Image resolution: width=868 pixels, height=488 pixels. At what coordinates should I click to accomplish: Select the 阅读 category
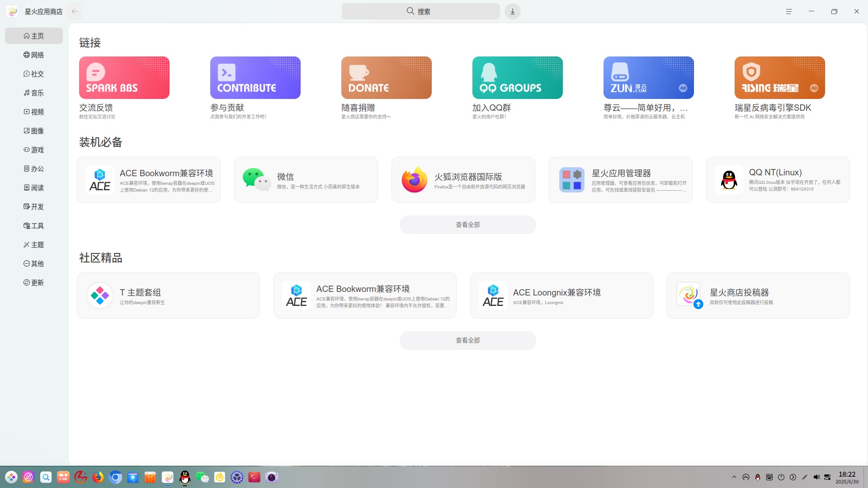click(x=34, y=188)
